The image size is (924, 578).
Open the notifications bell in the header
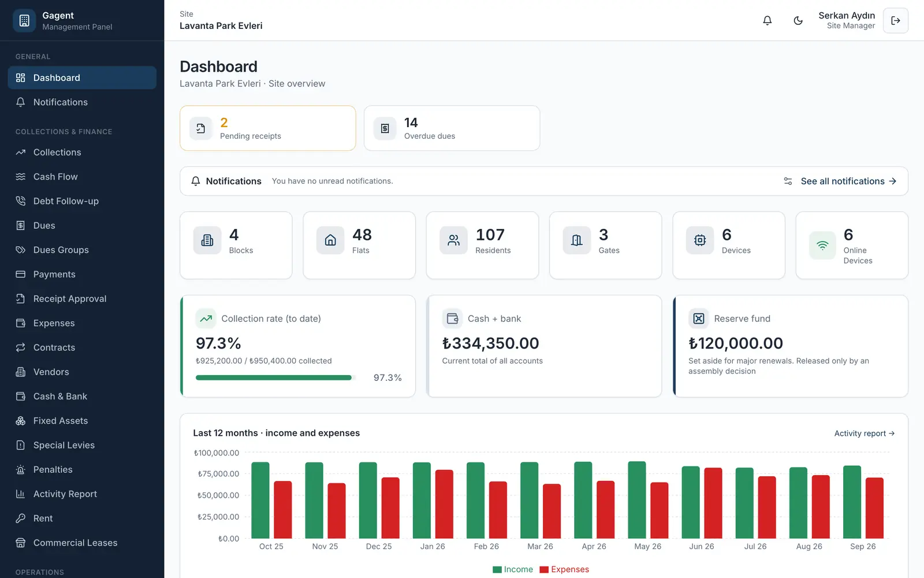767,20
